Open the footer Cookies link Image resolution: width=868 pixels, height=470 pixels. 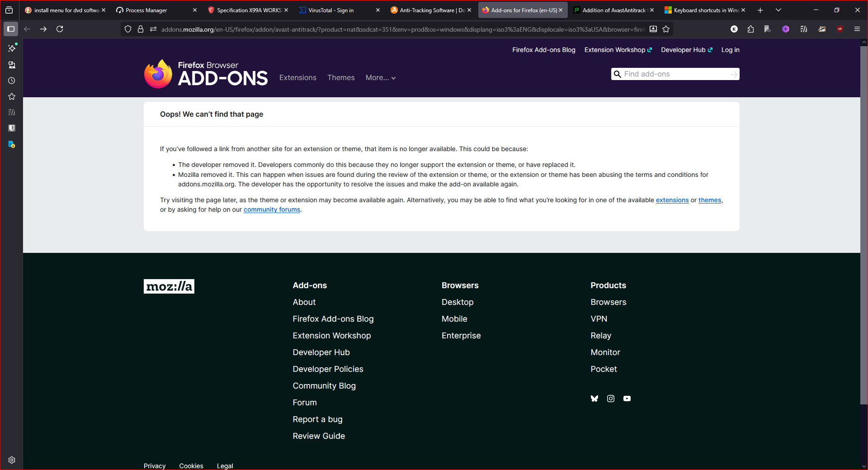coord(191,466)
